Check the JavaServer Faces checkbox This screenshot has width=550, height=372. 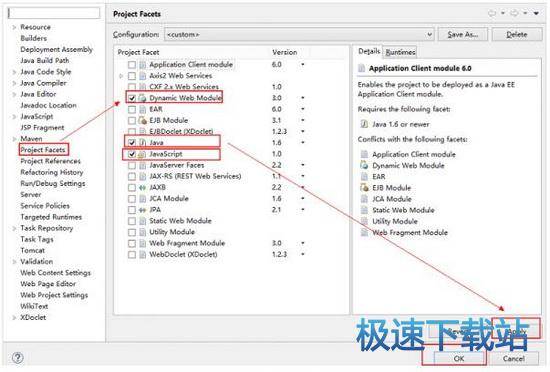pyautogui.click(x=132, y=165)
